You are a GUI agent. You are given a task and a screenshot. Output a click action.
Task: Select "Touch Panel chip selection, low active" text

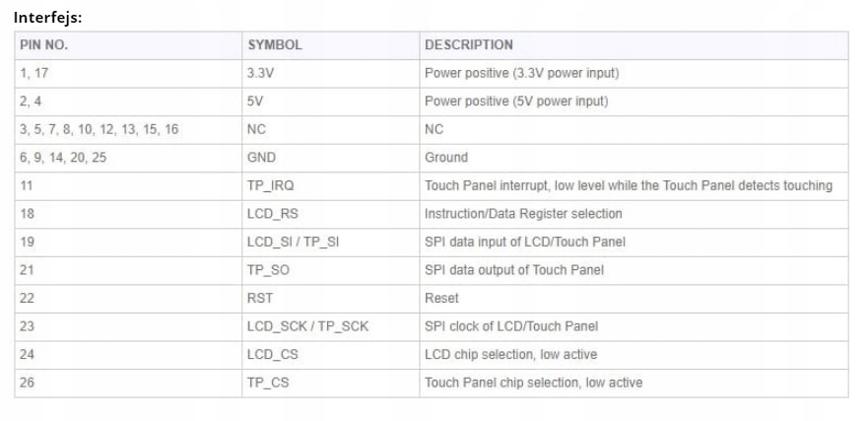534,383
